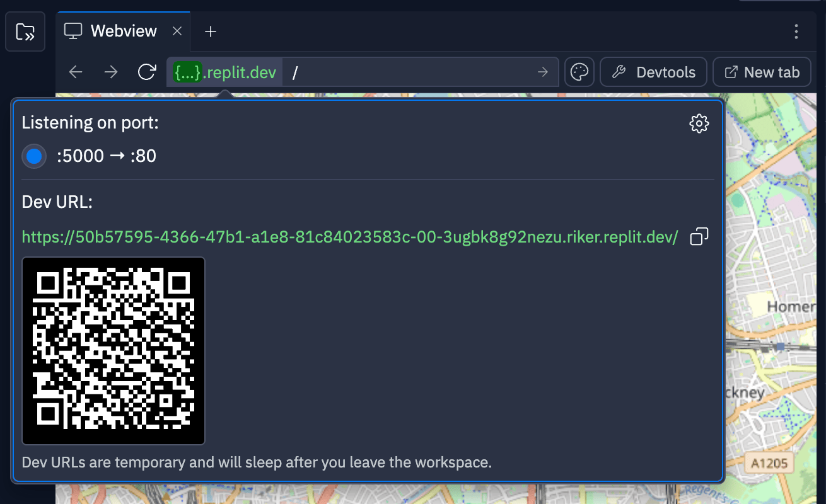Reload the webview page
This screenshot has width=826, height=504.
point(147,72)
